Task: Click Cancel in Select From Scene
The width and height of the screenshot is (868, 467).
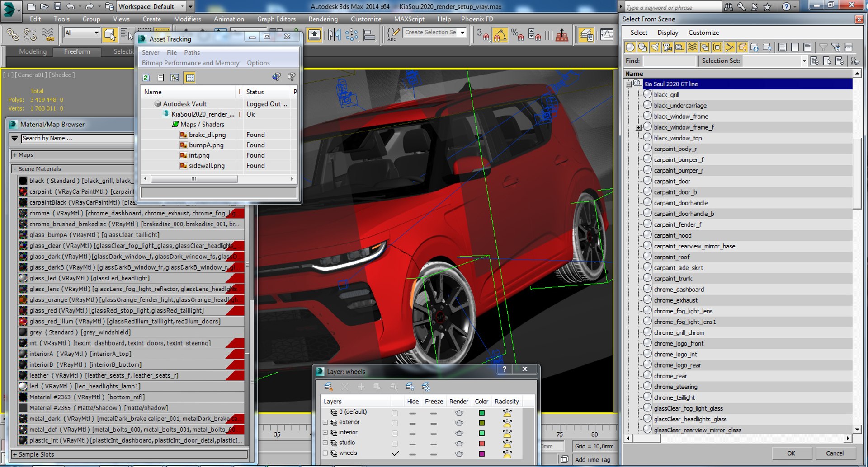Action: [835, 453]
